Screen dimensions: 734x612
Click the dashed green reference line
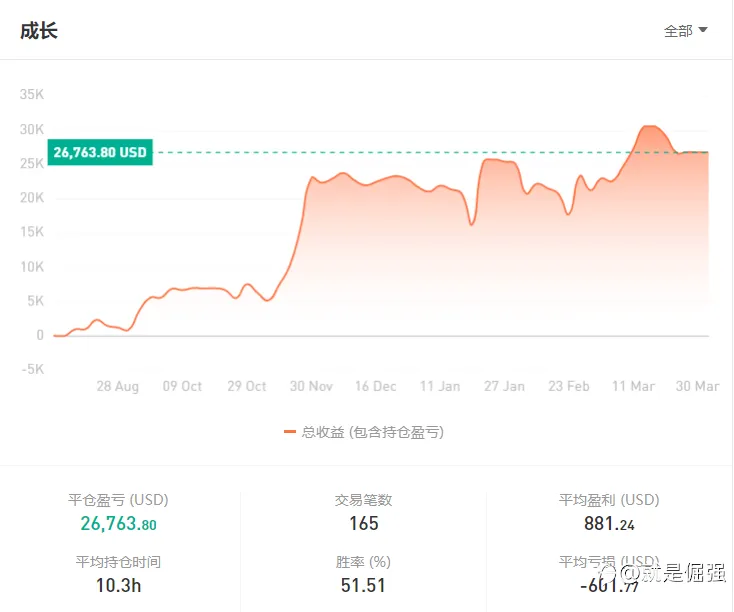tap(400, 153)
